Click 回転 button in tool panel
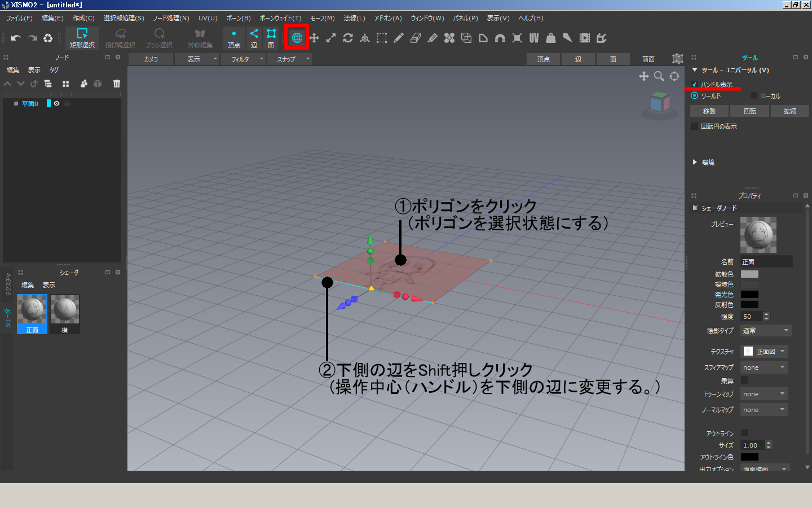Screen dimensions: 812x508 click(750, 111)
